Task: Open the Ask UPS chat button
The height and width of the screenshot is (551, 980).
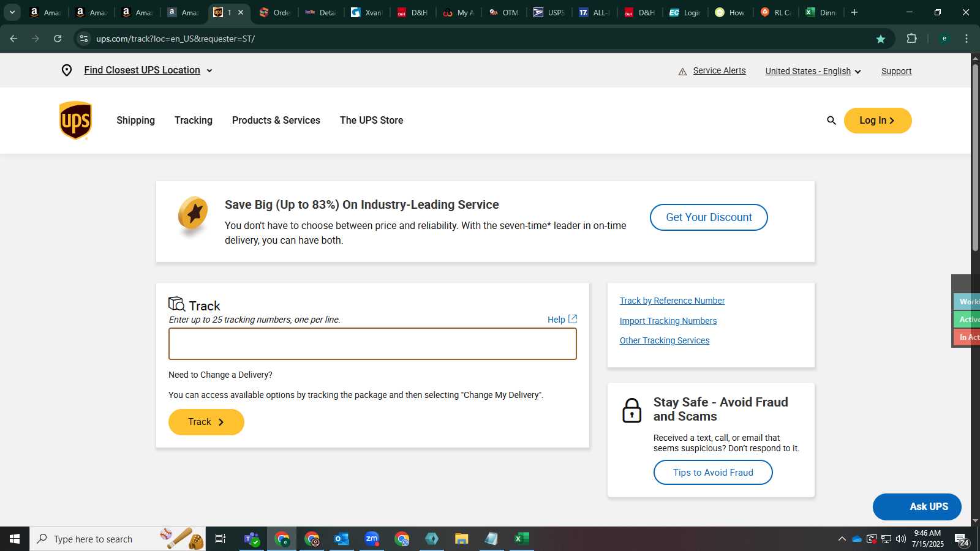Action: pos(917,507)
